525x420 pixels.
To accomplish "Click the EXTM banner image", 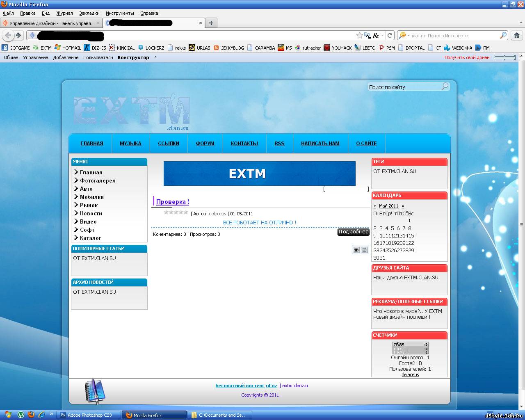I will (260, 173).
